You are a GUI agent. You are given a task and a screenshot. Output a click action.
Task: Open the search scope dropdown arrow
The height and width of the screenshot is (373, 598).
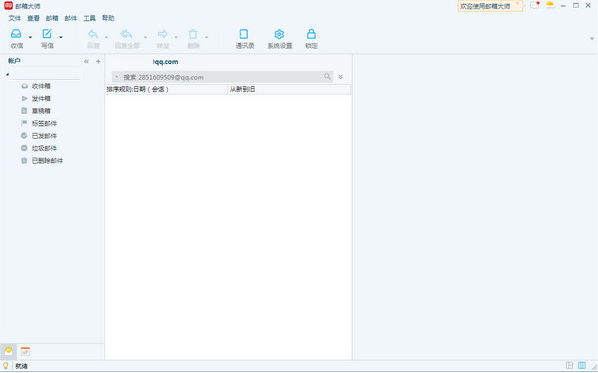[x=117, y=77]
